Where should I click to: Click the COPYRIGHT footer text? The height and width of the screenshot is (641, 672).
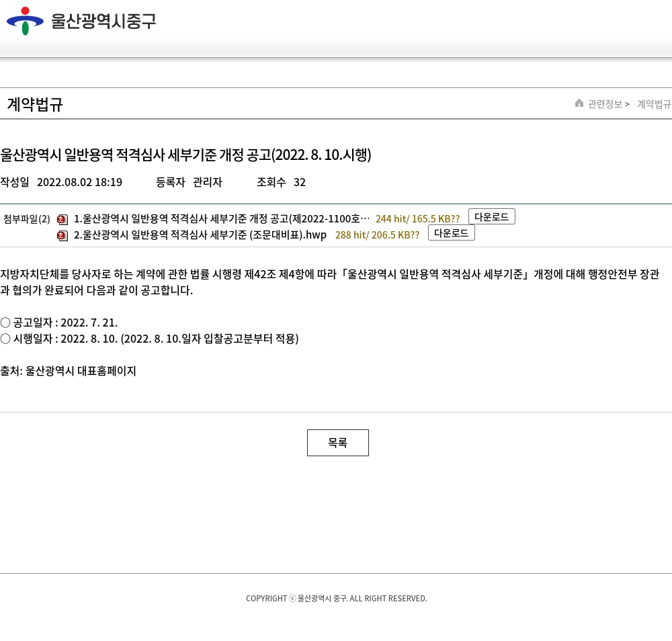336,598
